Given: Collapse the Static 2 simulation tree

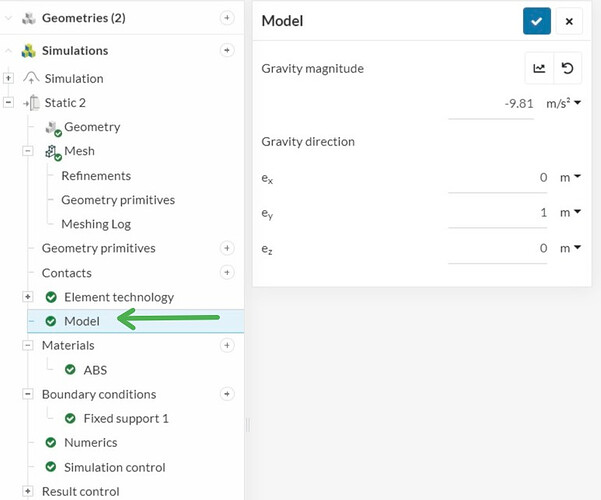Looking at the screenshot, I should (x=9, y=102).
